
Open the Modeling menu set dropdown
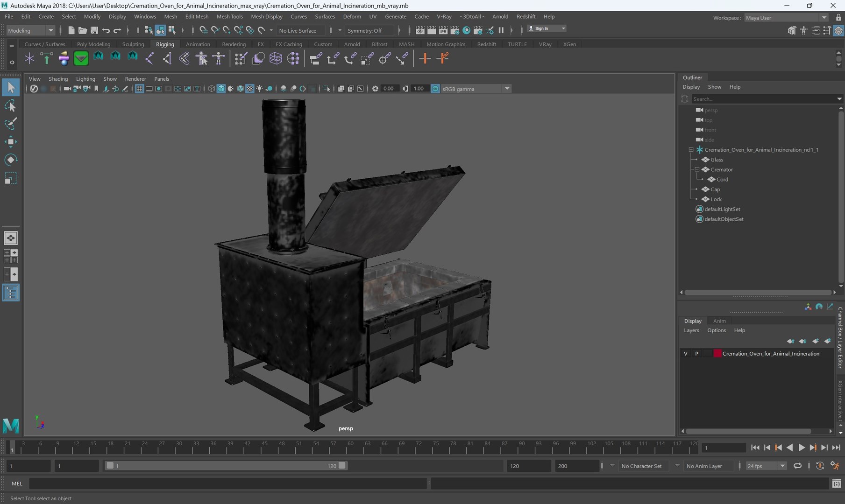coord(31,30)
